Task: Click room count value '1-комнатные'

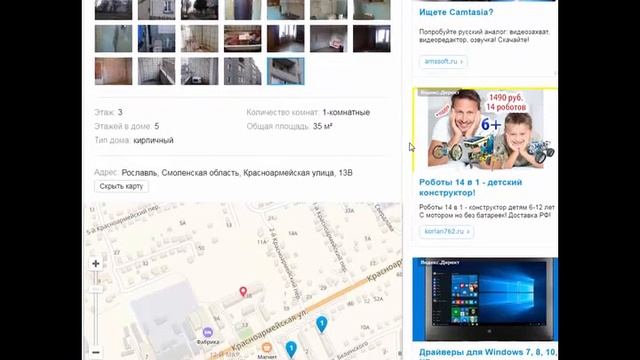Action: pos(346,112)
